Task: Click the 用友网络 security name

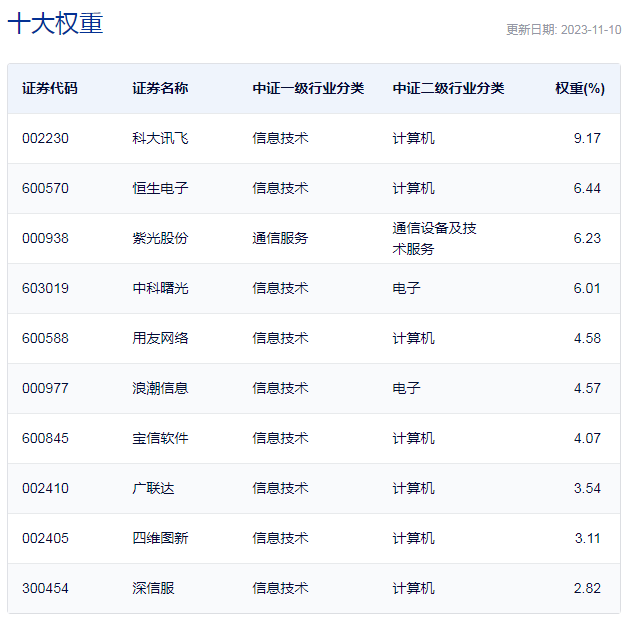Action: (160, 338)
